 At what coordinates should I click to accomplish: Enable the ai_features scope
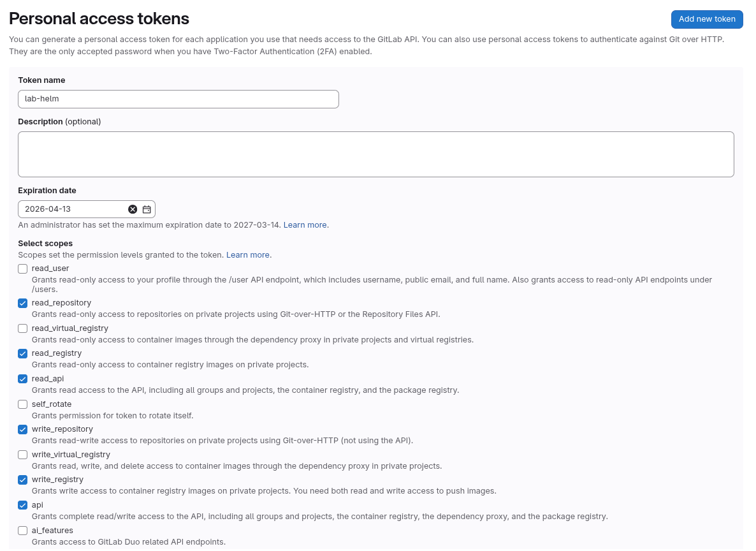tap(22, 530)
